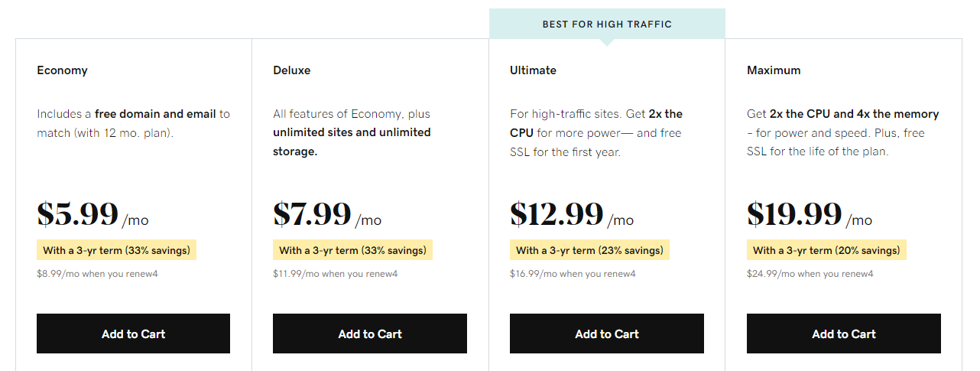980x371 pixels.
Task: Add the Deluxe plan to cart
Action: coord(370,334)
